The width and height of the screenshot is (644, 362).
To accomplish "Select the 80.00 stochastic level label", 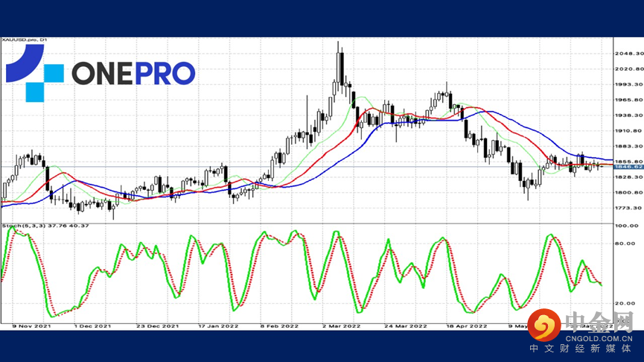I will pos(625,244).
